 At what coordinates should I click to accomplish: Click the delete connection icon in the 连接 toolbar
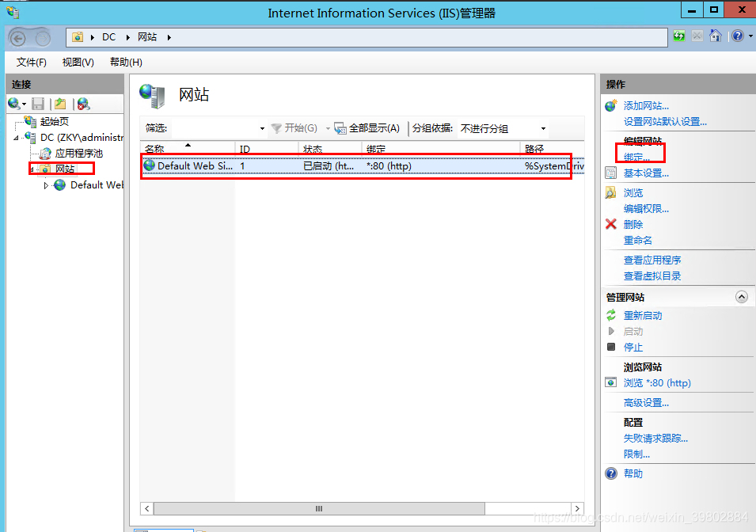(x=83, y=103)
